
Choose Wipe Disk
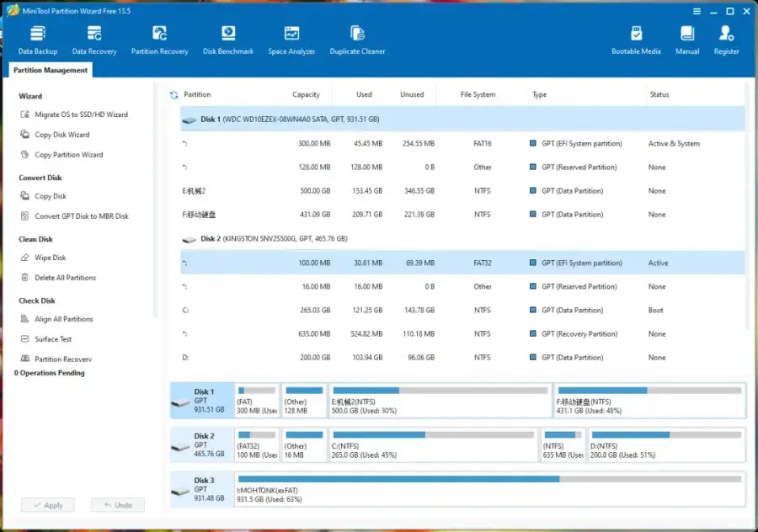tap(43, 258)
